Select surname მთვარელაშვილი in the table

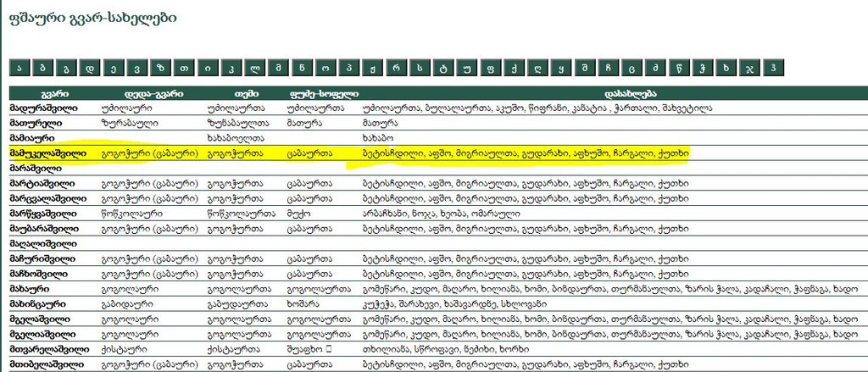pos(48,349)
